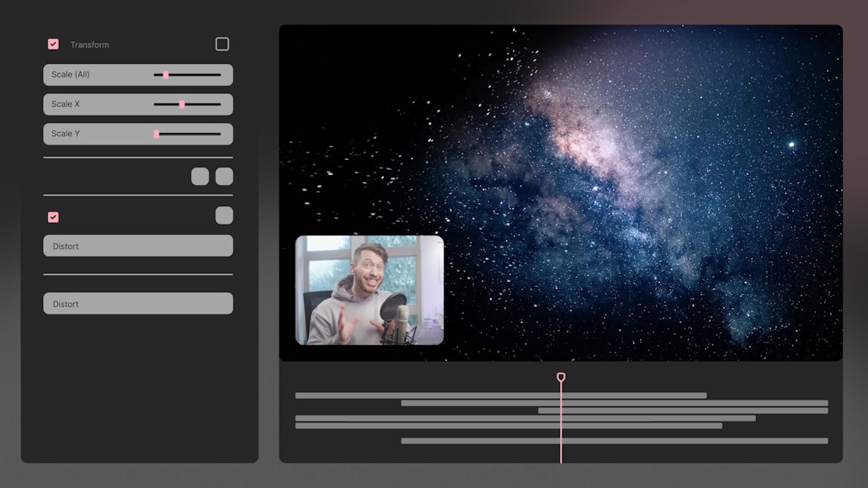
Task: Click the Scale Y slider handle
Action: [156, 133]
